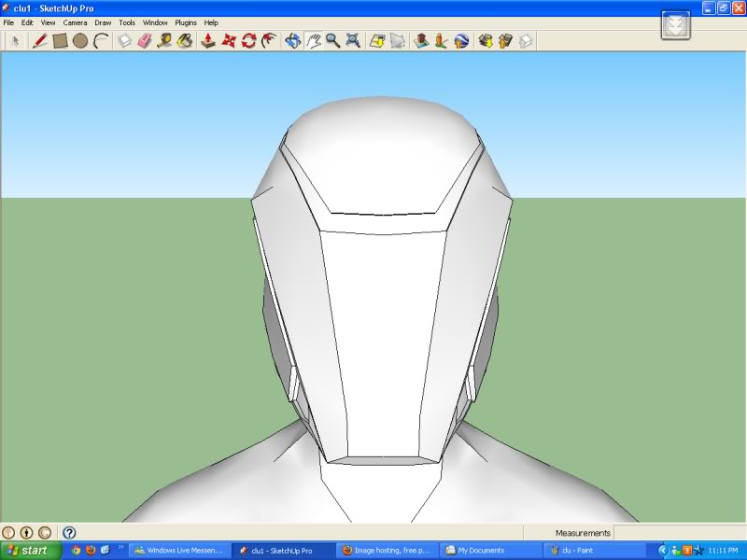This screenshot has width=747, height=560.
Task: Switch to Windows Live Messenger taskbar window
Action: pyautogui.click(x=179, y=551)
